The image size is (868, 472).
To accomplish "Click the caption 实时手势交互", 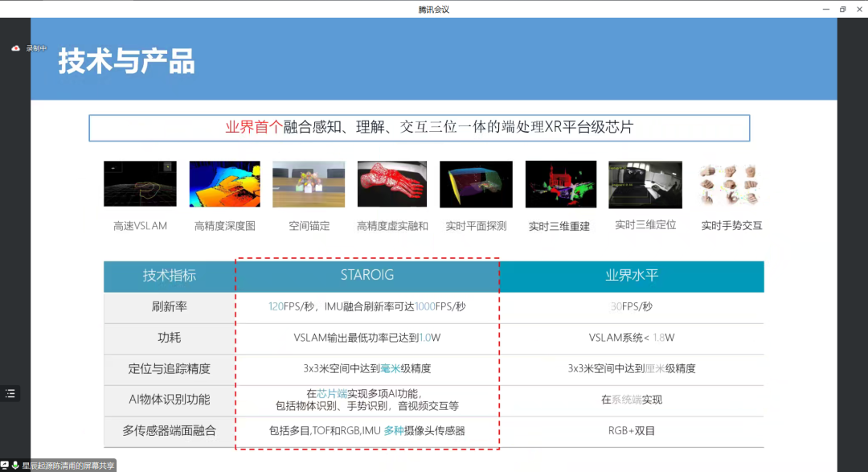I will (x=732, y=225).
